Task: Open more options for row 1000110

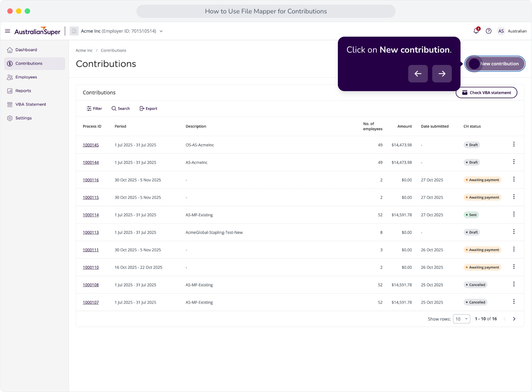Action: tap(514, 267)
